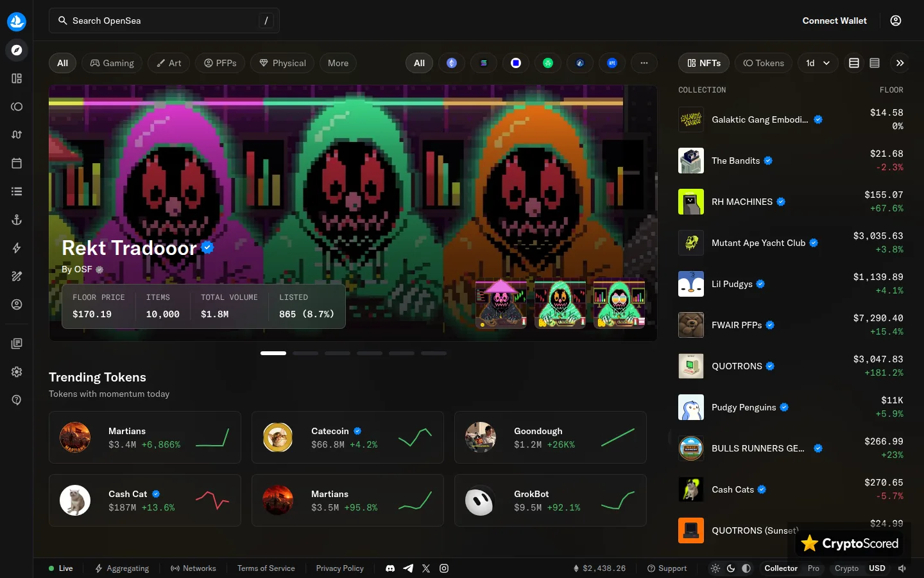Open the Terms of Service link

pyautogui.click(x=266, y=568)
